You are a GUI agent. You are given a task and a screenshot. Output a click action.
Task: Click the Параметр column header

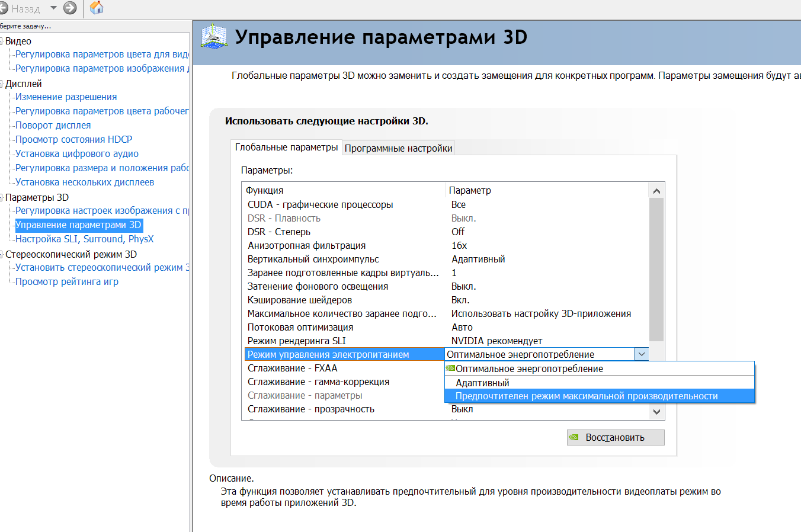547,191
